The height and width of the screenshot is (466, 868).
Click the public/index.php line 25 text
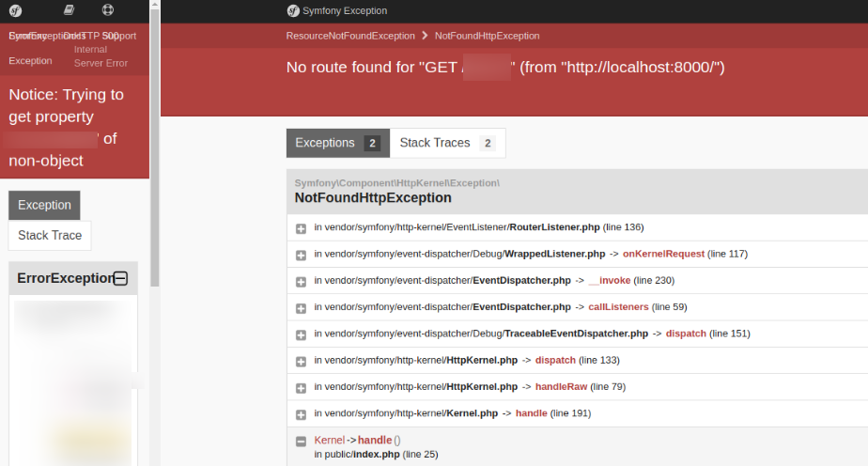click(x=377, y=455)
